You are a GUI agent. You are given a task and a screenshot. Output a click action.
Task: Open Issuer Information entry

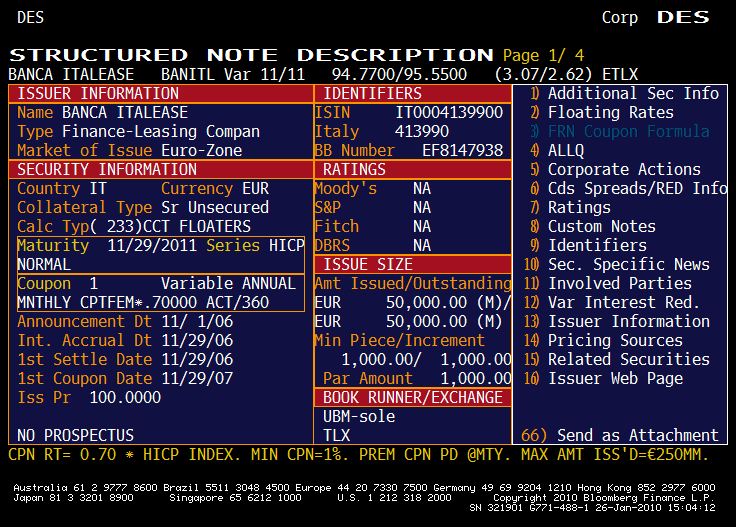coord(628,321)
